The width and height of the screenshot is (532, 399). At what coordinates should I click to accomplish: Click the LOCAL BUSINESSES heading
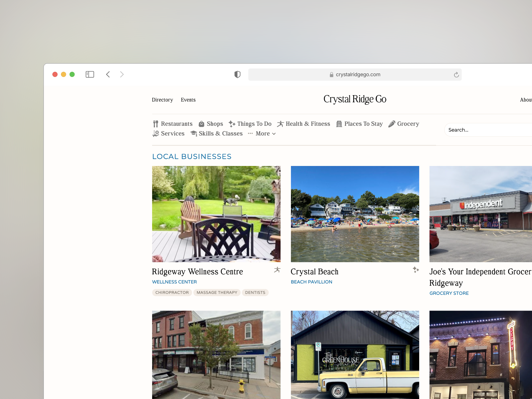[192, 157]
